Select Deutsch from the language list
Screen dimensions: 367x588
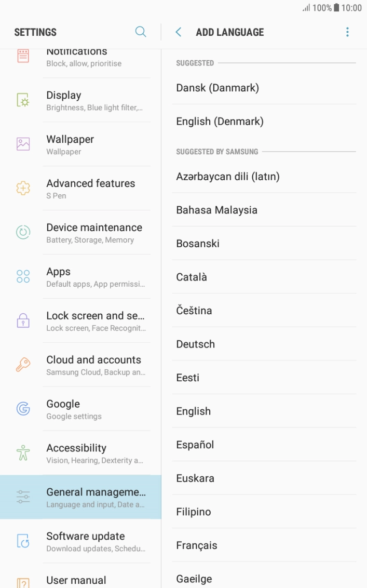tap(196, 344)
